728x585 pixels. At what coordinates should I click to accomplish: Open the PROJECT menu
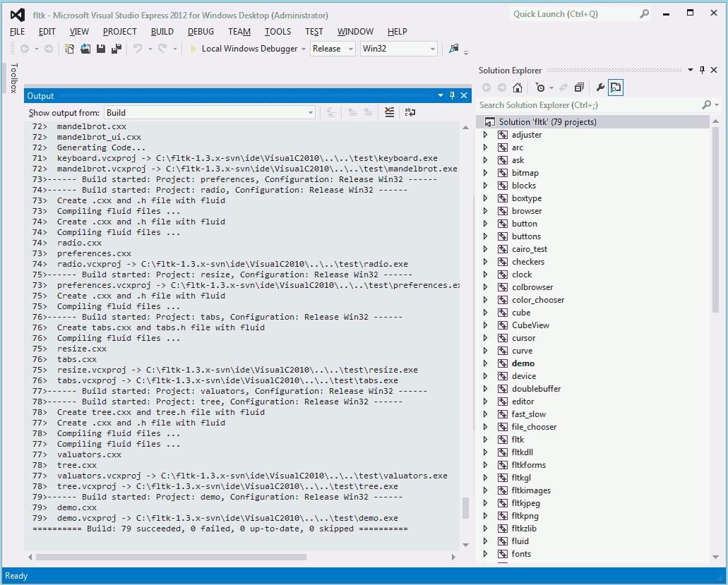[x=120, y=32]
